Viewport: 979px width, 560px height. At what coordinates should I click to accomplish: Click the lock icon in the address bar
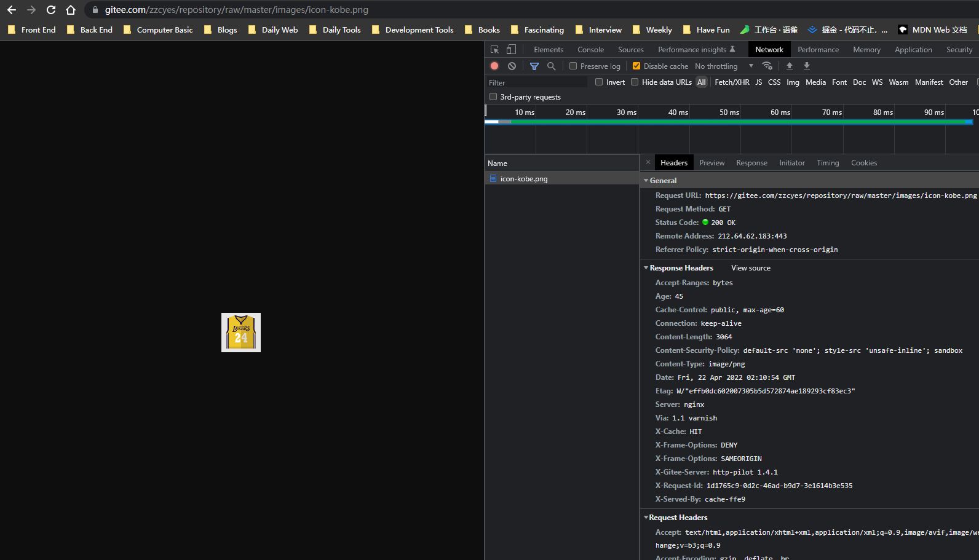click(x=95, y=10)
